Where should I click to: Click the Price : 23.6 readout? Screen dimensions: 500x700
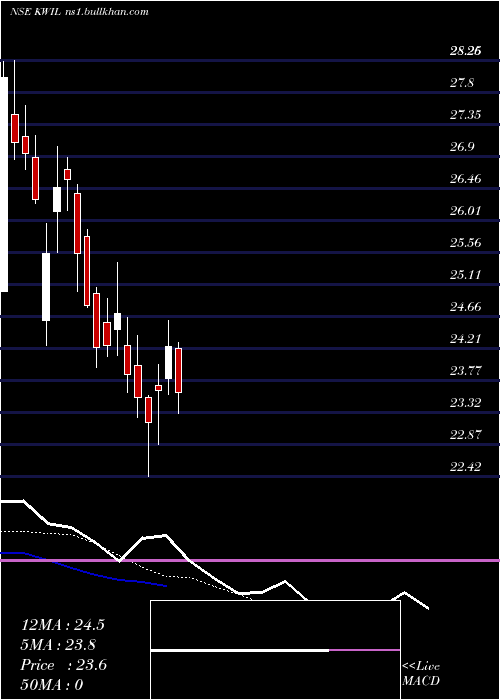pos(63,665)
